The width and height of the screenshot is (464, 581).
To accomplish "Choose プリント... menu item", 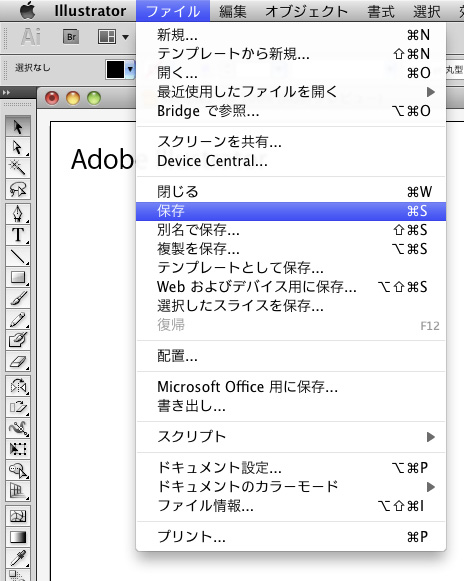I will tap(291, 537).
